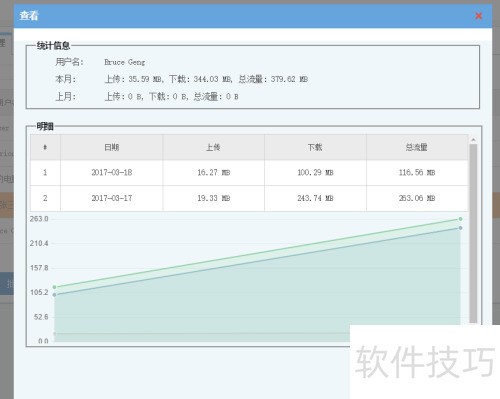Viewport: 500px width, 399px height.
Task: Click the 本月 statistics line
Action: click(181, 79)
